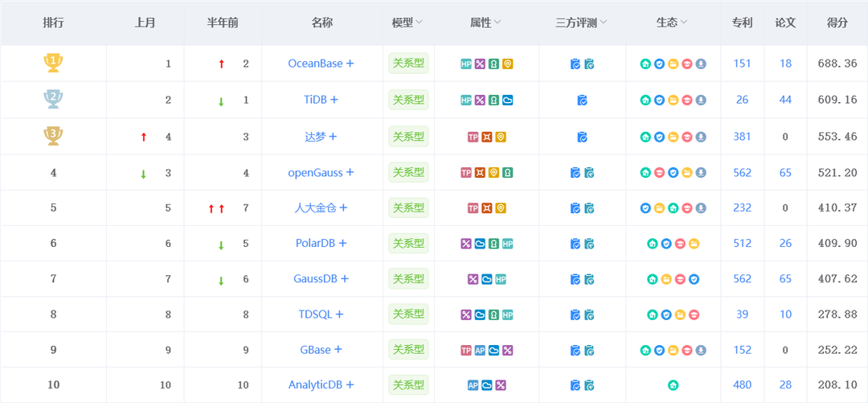Click patent count 151 for OceanBase
The height and width of the screenshot is (403, 868).
click(743, 64)
